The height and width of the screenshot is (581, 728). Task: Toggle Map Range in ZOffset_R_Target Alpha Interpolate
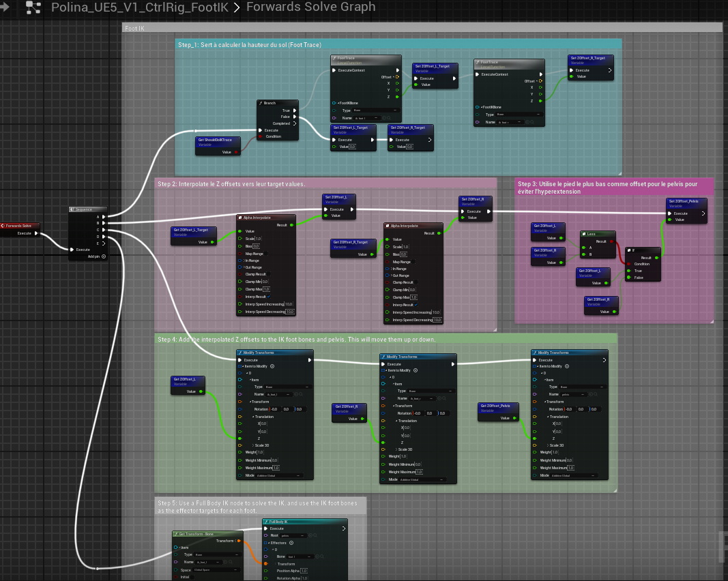(x=413, y=262)
